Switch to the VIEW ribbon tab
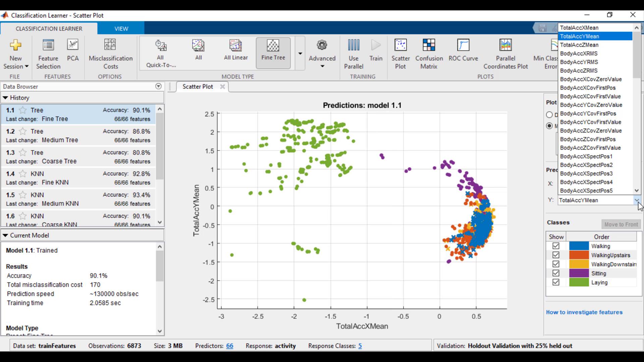Viewport: 644px width, 362px height. click(121, 28)
